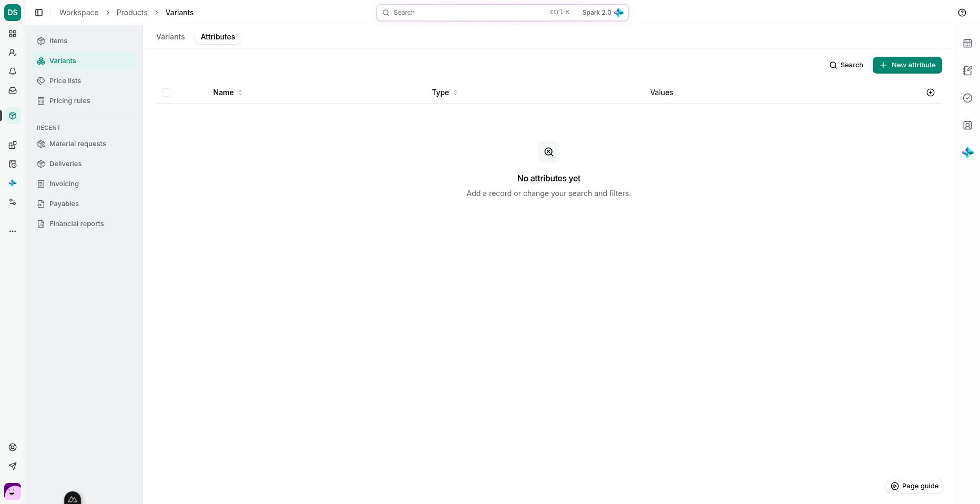Open Deliveries in Recent list
The height and width of the screenshot is (504, 980).
click(84, 164)
